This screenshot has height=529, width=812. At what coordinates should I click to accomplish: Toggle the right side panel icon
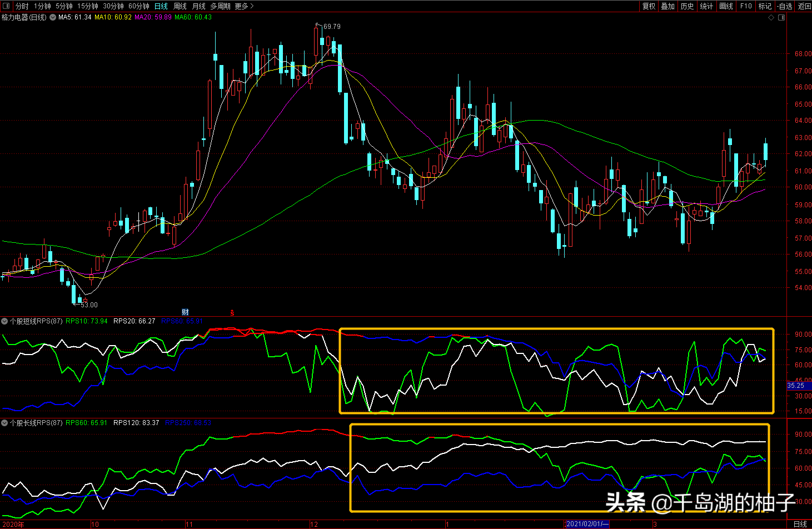point(782,18)
